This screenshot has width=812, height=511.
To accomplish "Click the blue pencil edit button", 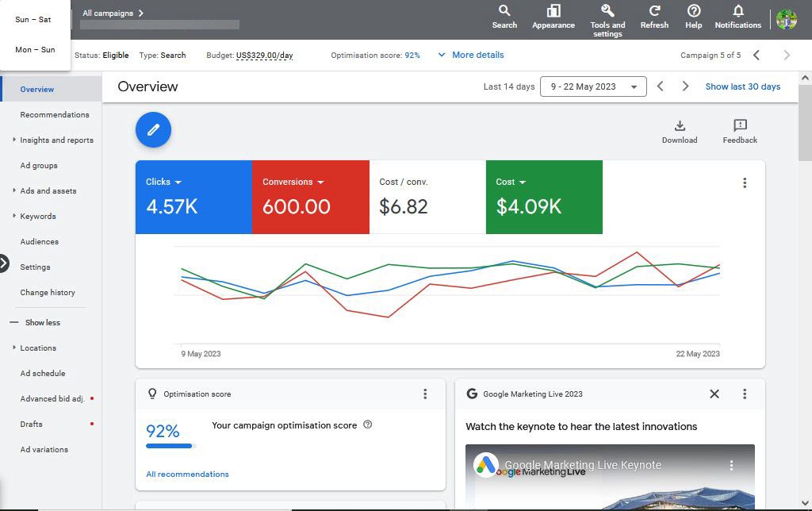I will coord(153,129).
